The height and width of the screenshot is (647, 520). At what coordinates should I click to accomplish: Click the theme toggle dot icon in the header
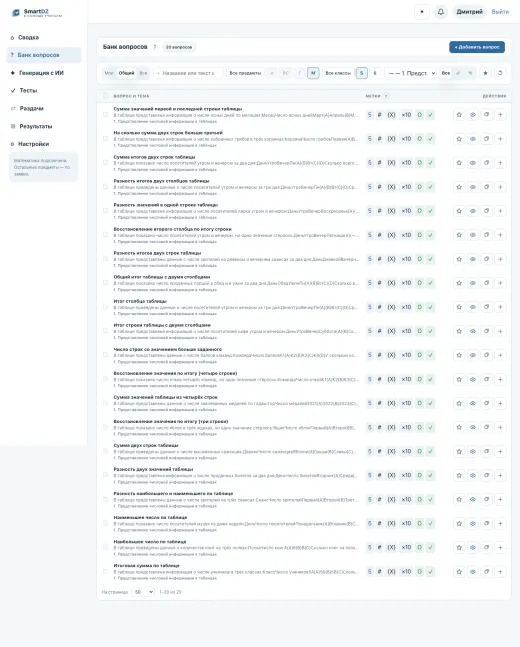[422, 12]
